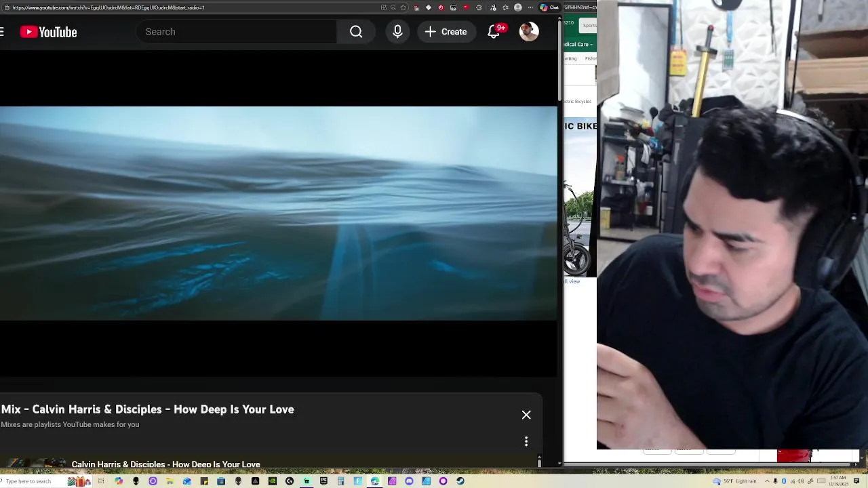
Task: Click the browser address bar URL
Action: tap(108, 7)
